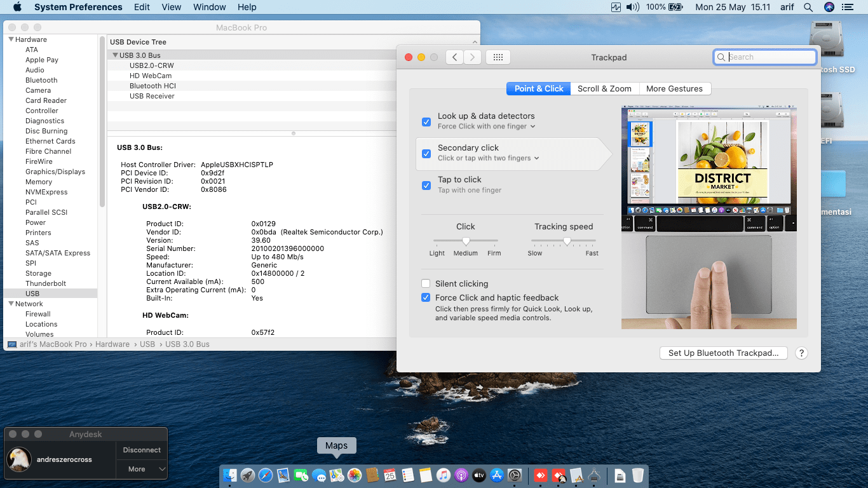Open Force Click with one finger dropdown
Screen dimensions: 868x488
coord(487,126)
